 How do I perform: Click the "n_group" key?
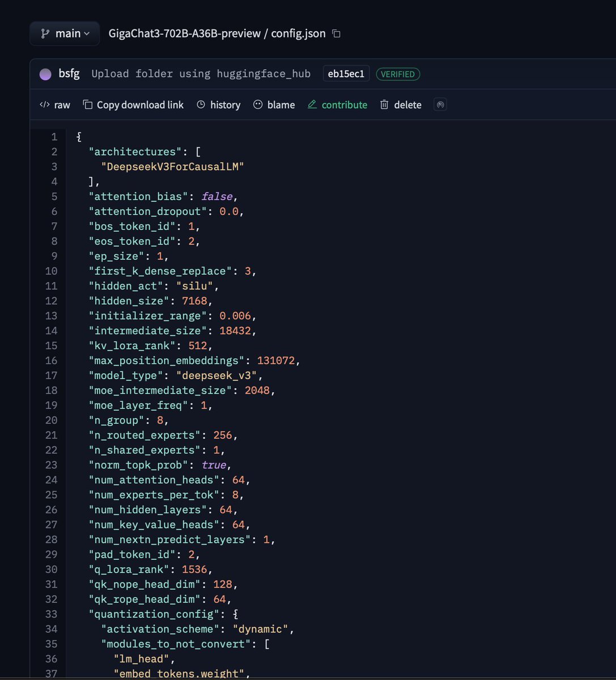coord(117,420)
